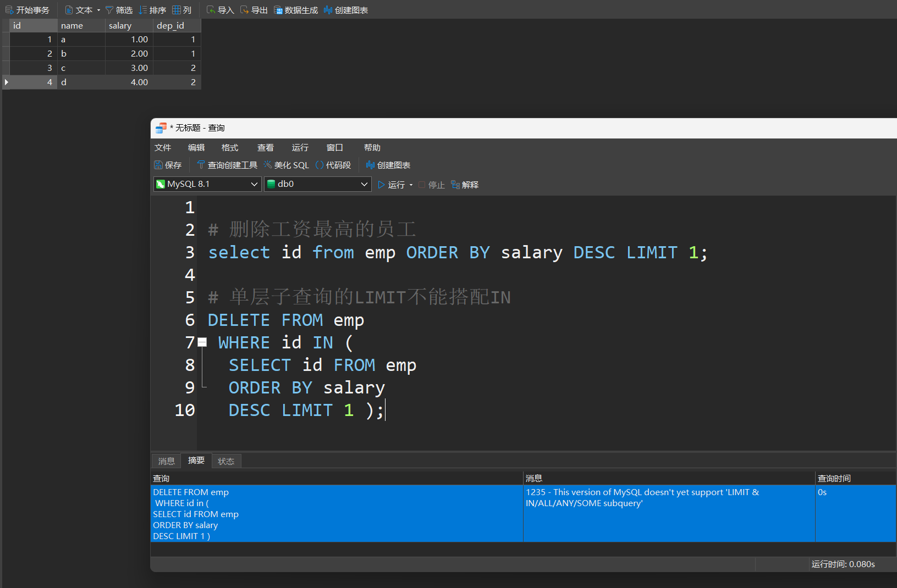
Task: Click the 保存 save button
Action: click(168, 165)
